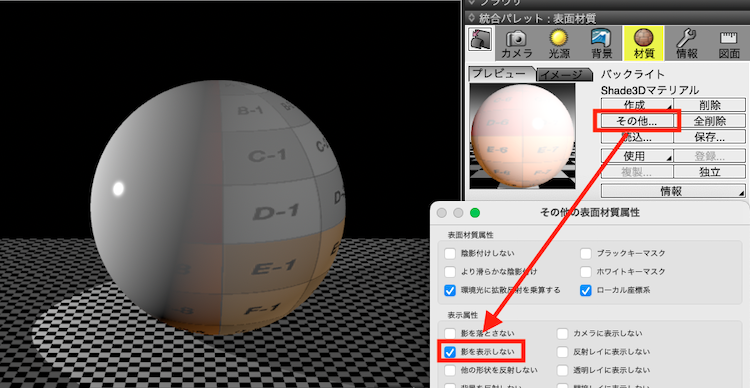The image size is (750, 388).
Task: Expand the 使用 dropdown button
Action: (x=637, y=156)
